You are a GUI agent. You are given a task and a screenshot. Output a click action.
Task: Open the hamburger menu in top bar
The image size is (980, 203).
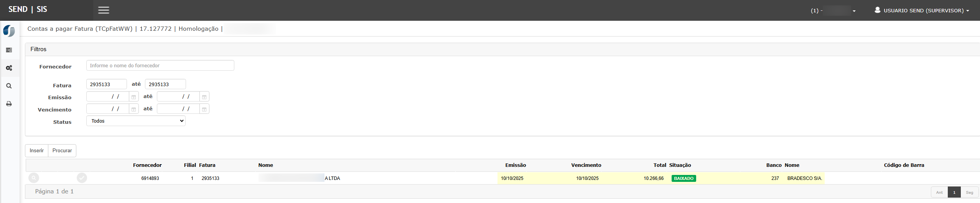pyautogui.click(x=104, y=10)
